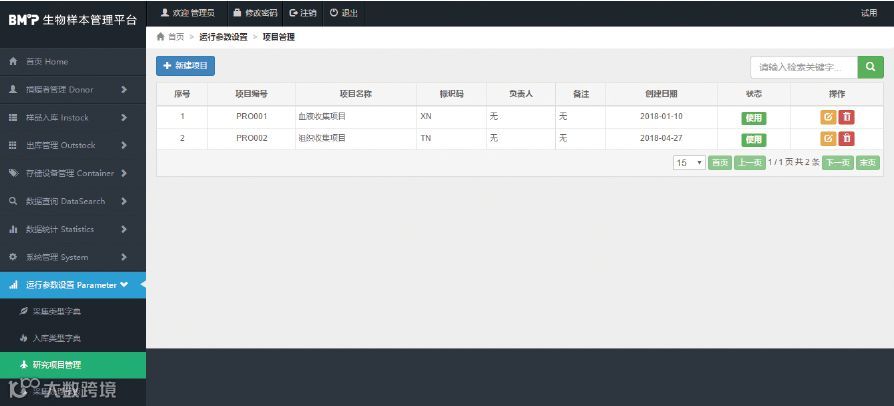
Task: Select 退出 in the top bar
Action: click(344, 13)
